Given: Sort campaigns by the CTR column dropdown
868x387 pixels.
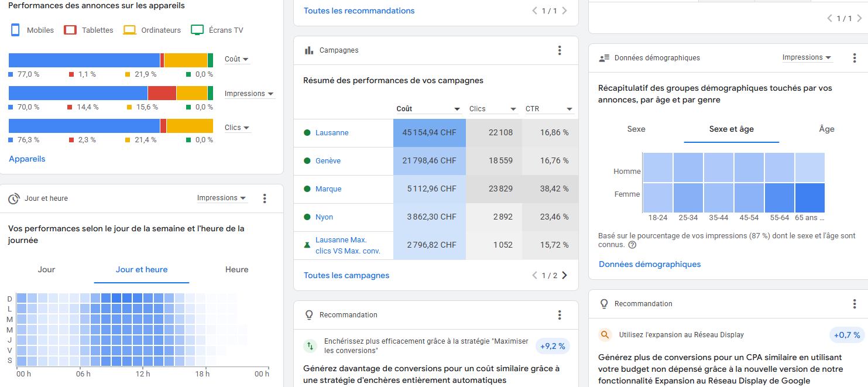Looking at the screenshot, I should point(548,109).
